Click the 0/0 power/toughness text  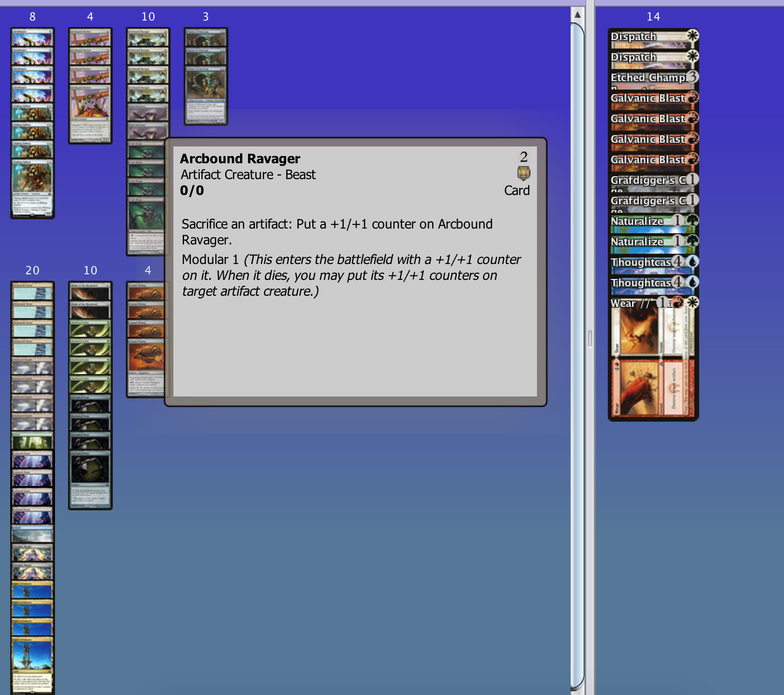point(192,190)
